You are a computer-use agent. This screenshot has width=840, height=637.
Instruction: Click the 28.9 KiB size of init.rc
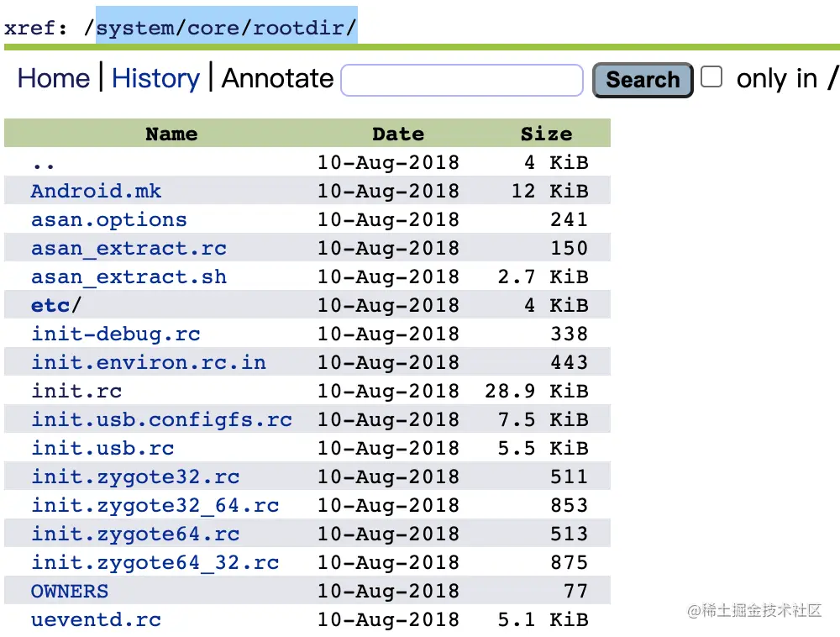coord(537,392)
